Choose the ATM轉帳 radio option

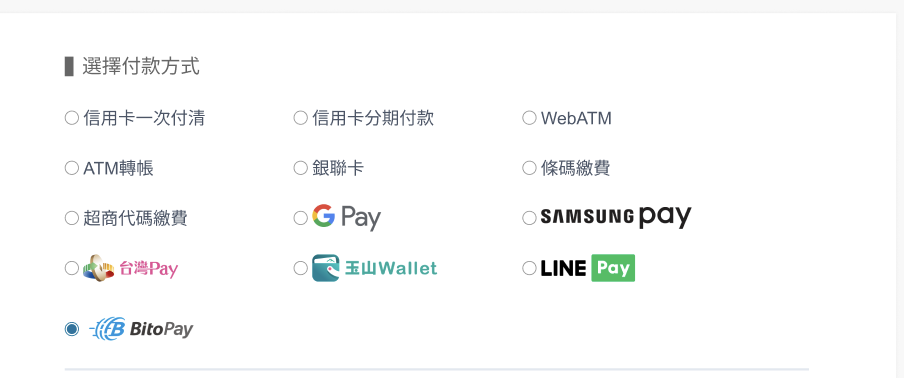[x=71, y=168]
